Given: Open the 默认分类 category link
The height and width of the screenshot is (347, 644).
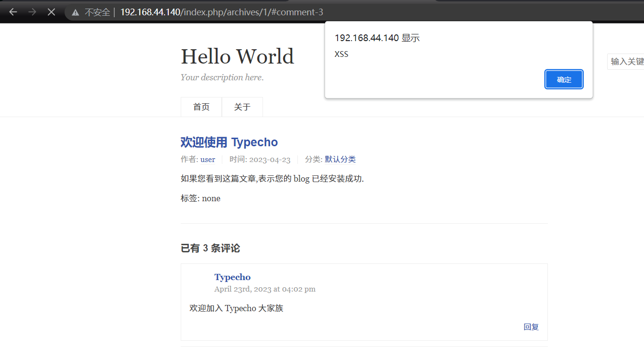Looking at the screenshot, I should pyautogui.click(x=340, y=160).
